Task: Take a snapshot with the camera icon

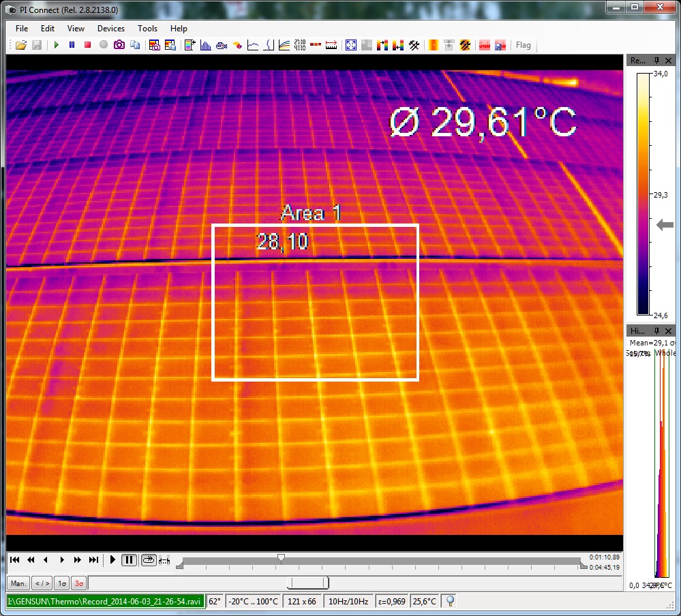Action: (x=119, y=45)
